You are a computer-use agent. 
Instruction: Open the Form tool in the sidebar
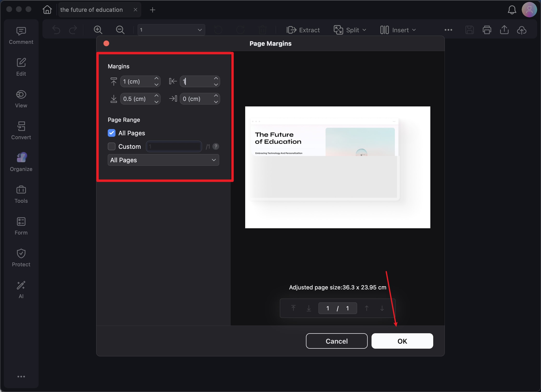(x=21, y=226)
